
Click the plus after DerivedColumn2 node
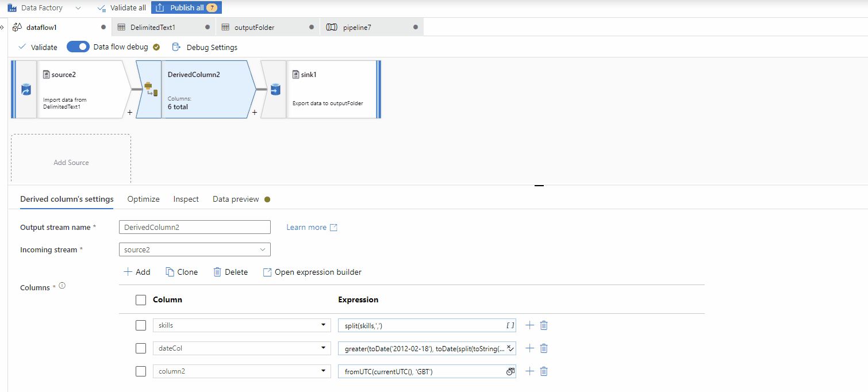(x=255, y=113)
